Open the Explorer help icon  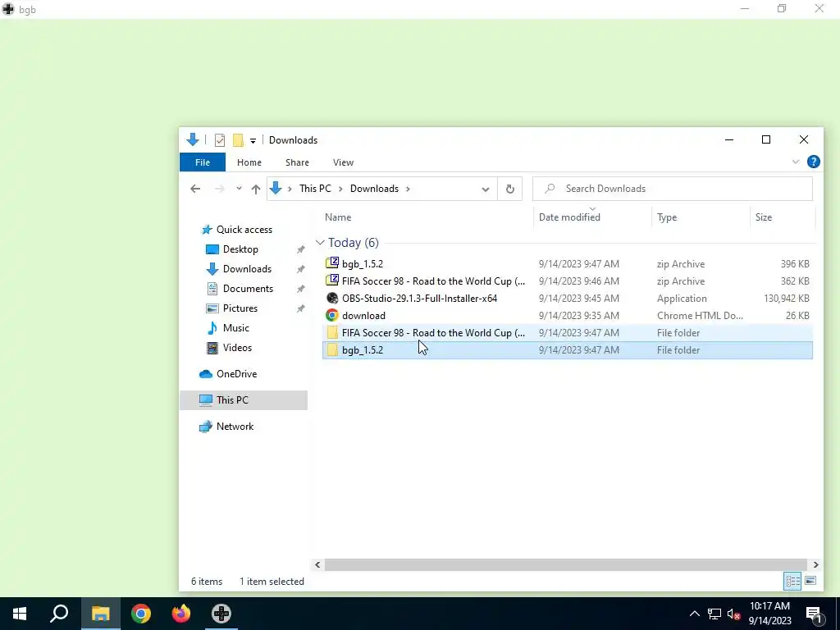[813, 162]
